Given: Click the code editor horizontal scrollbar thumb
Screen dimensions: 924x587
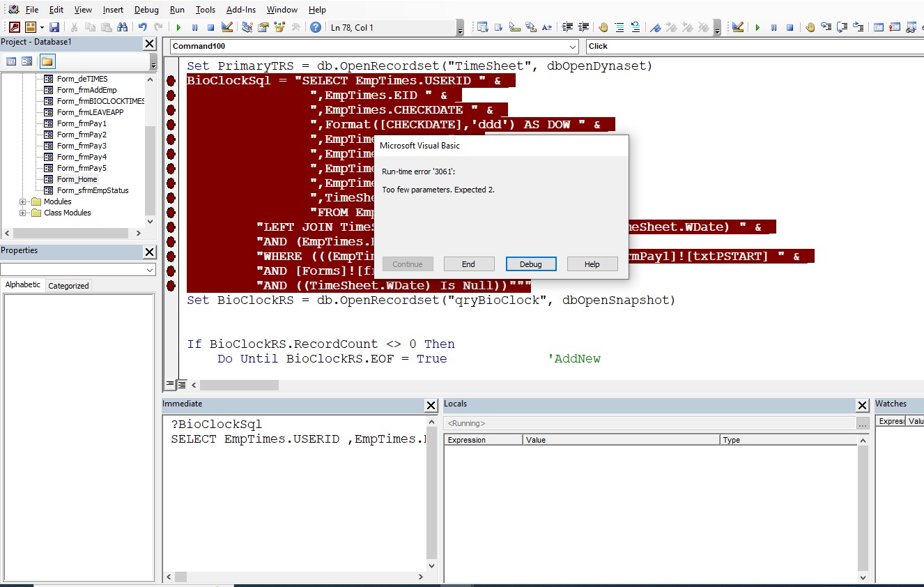Looking at the screenshot, I should coord(239,385).
